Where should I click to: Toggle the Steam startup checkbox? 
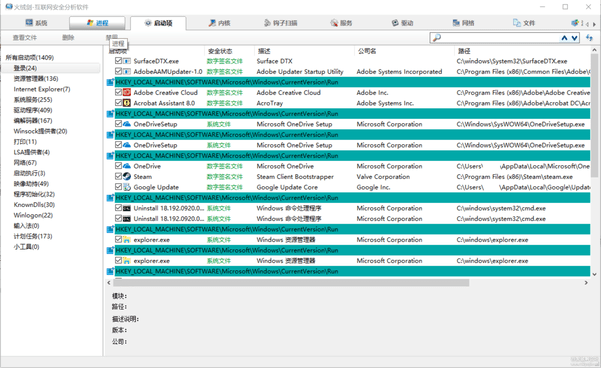point(118,176)
